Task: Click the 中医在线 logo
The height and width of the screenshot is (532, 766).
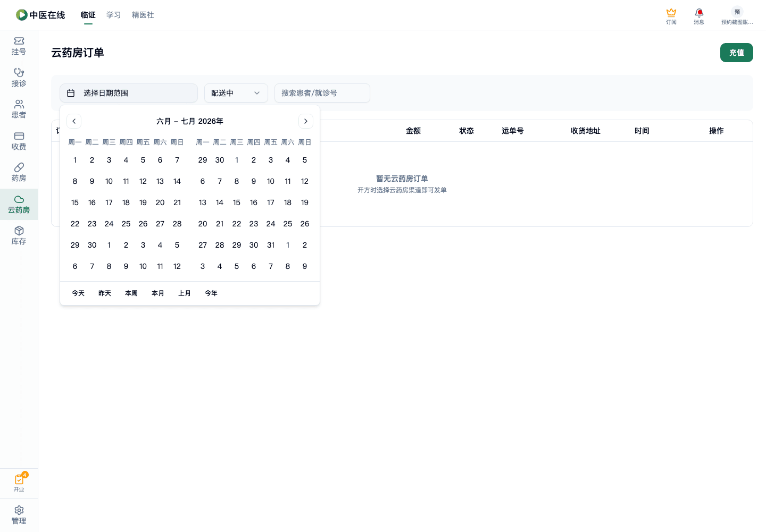Action: 40,15
